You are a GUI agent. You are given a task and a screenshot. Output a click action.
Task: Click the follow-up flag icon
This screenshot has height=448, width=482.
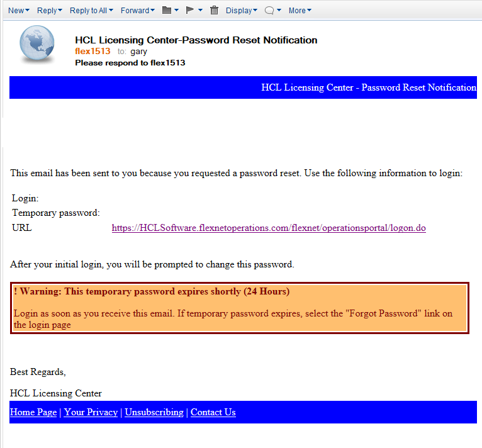tap(190, 10)
